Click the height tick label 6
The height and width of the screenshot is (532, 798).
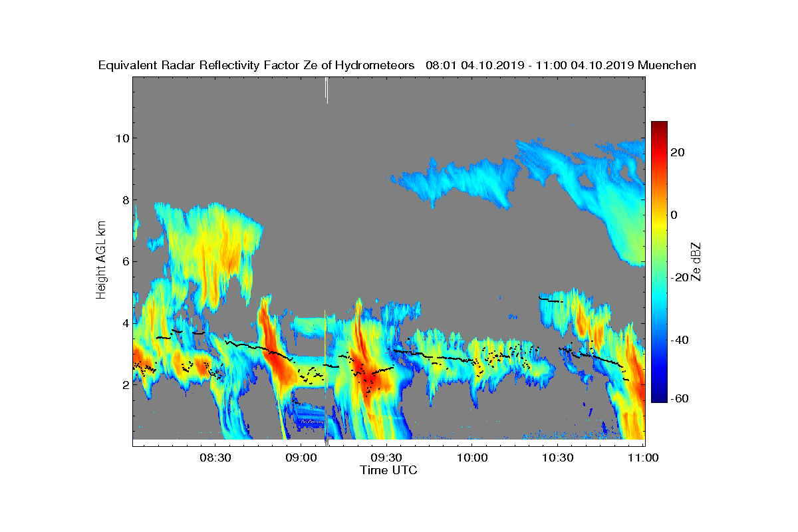[124, 261]
